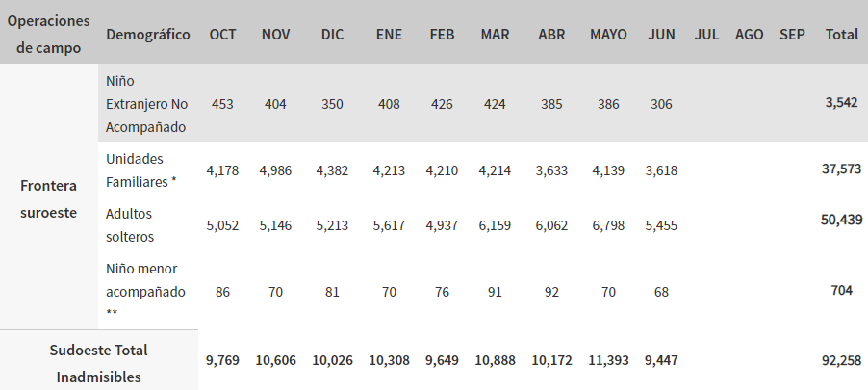Select the Total column header
This screenshot has width=868, height=390.
click(x=841, y=35)
